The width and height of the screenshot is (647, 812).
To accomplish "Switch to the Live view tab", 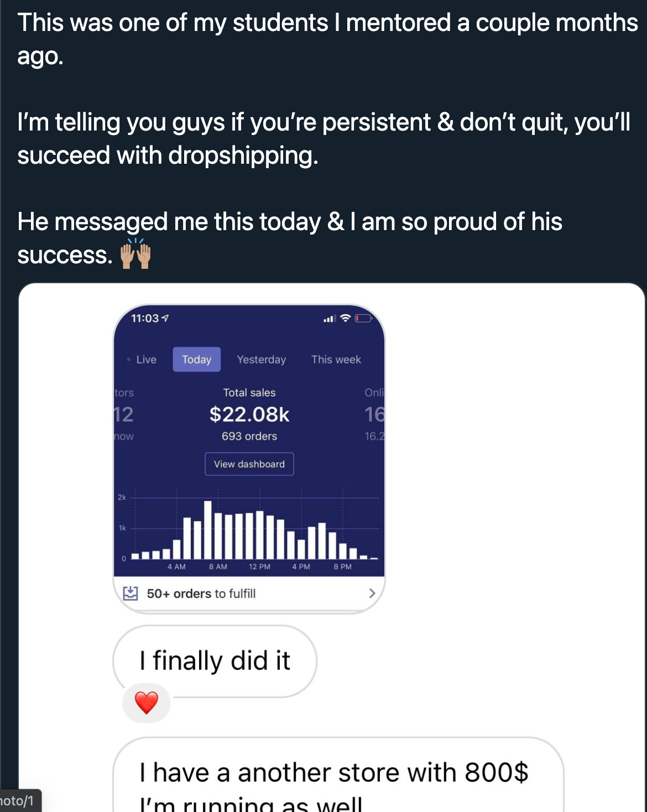I will click(146, 360).
